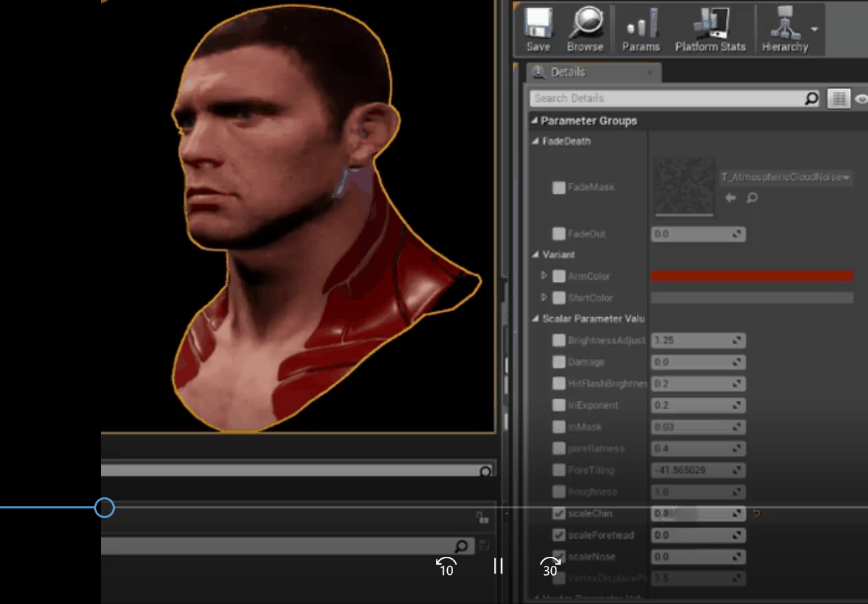Click the Hierarchy toolbar icon
Screen dimensions: 868x604
coord(785,30)
